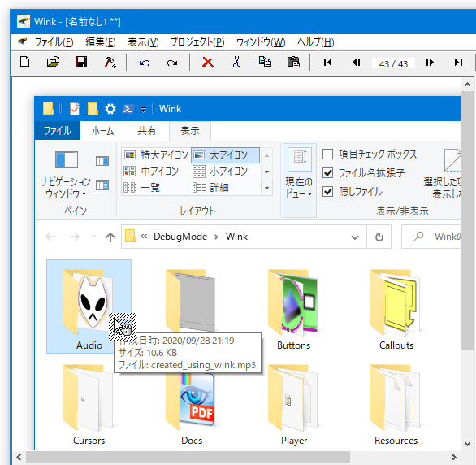This screenshot has width=476, height=465.
Task: Expand the layout gallery more options arrow
Action: pos(266,188)
